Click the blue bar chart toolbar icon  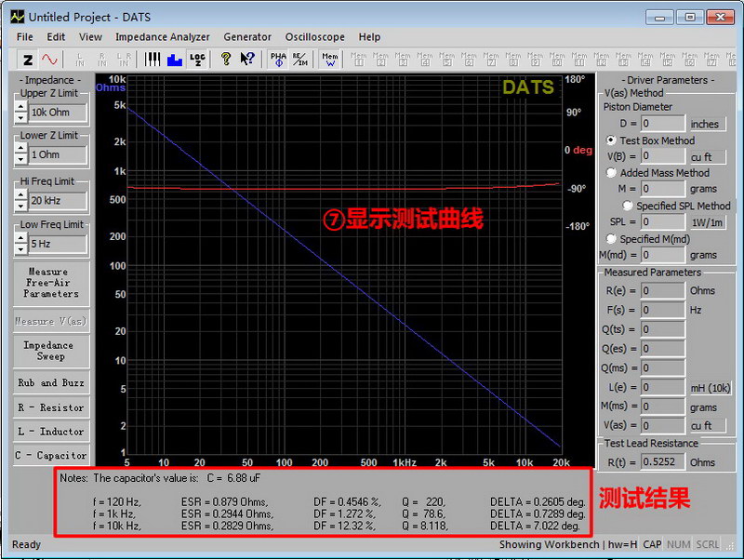[x=174, y=60]
